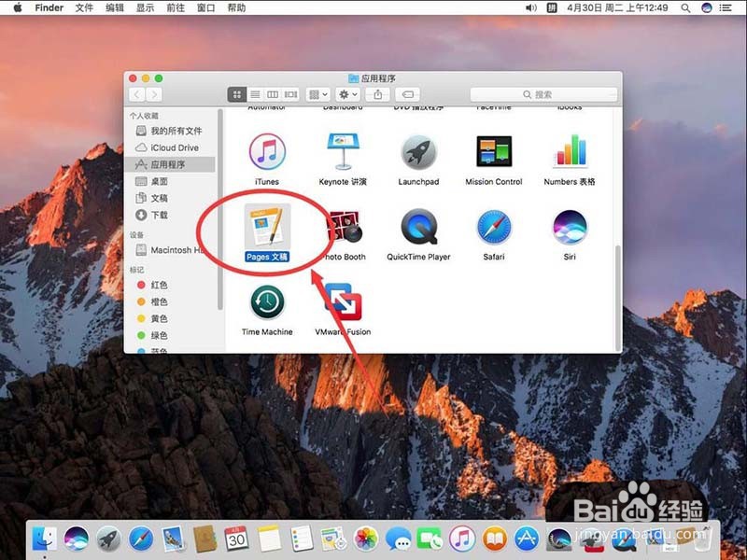The height and width of the screenshot is (560, 747).
Task: Select the Launchpad app icon in Finder window
Action: [x=418, y=152]
